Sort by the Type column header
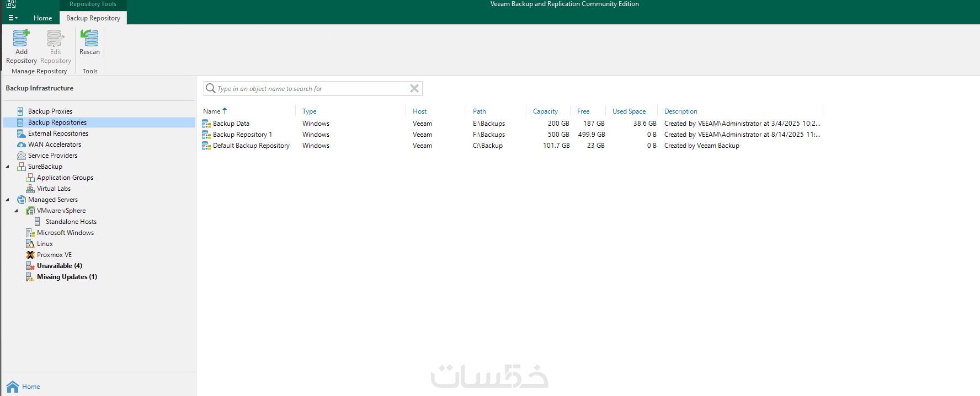This screenshot has width=980, height=396. click(x=310, y=111)
